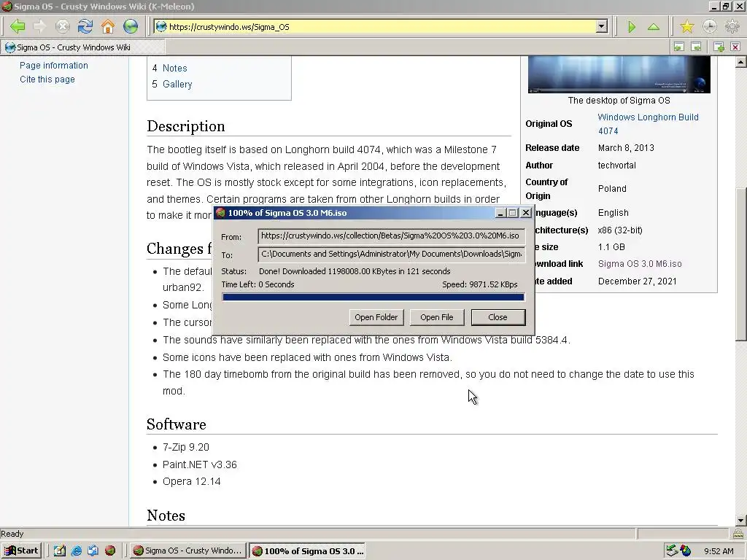
Task: Click the From URL field in download dialog
Action: tap(391, 236)
